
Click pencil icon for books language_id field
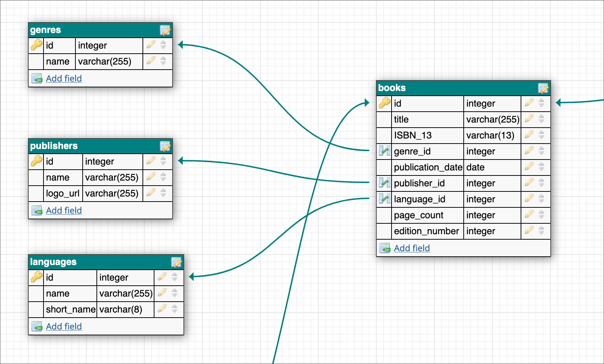click(529, 199)
